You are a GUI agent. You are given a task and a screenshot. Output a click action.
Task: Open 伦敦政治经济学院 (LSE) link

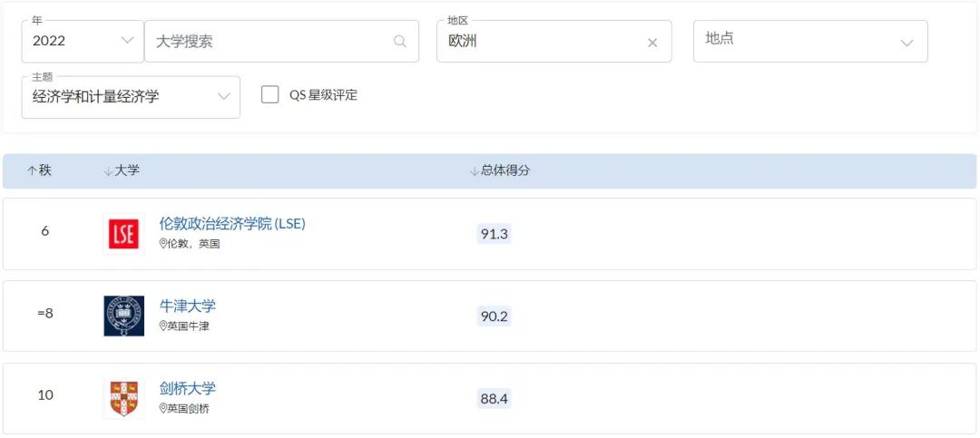tap(232, 224)
